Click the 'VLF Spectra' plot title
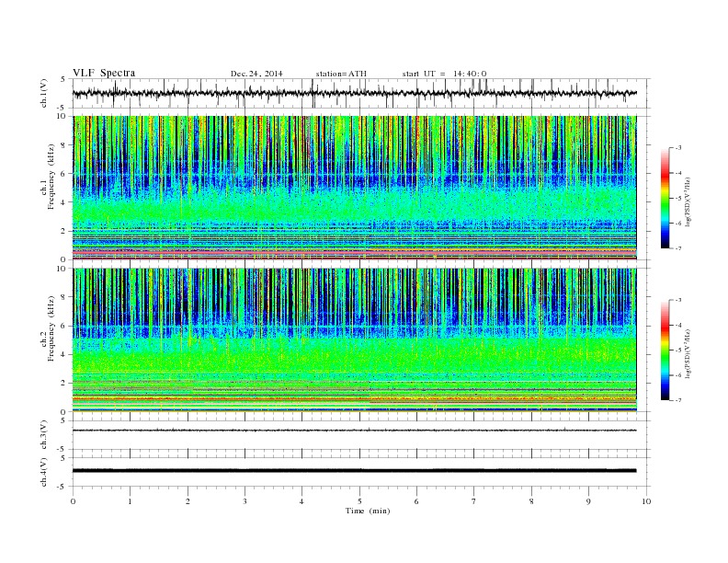This screenshot has height=563, width=728. click(104, 73)
